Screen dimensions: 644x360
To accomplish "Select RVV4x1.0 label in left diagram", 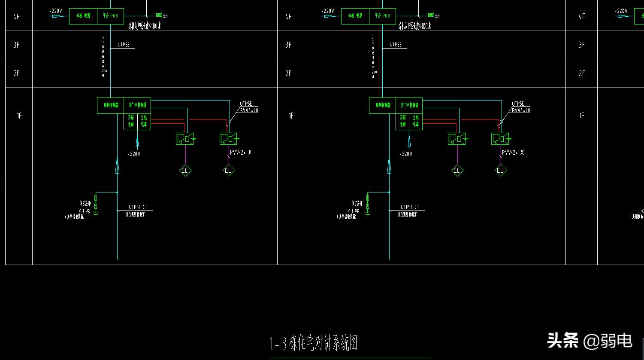I will 249,110.
